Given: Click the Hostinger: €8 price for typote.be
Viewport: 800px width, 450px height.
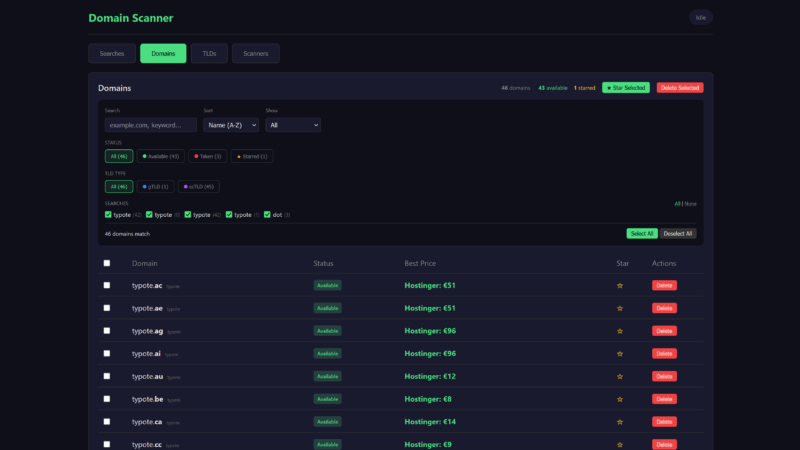Looking at the screenshot, I should coord(428,399).
